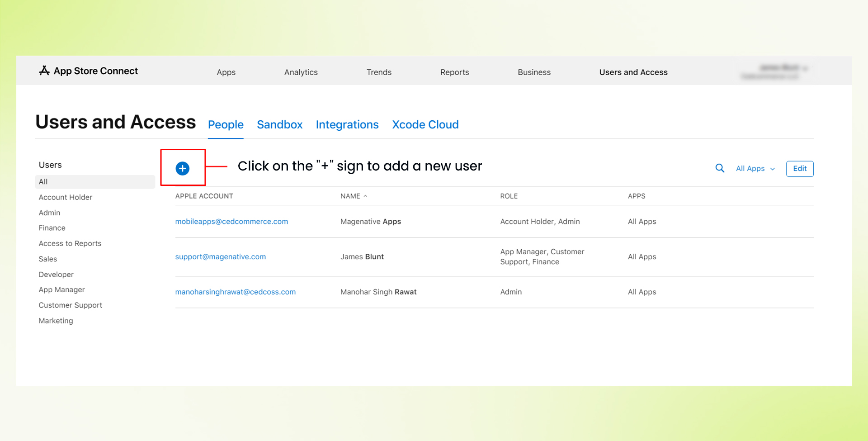This screenshot has width=868, height=441.
Task: Switch to the Integrations tab
Action: click(x=347, y=125)
